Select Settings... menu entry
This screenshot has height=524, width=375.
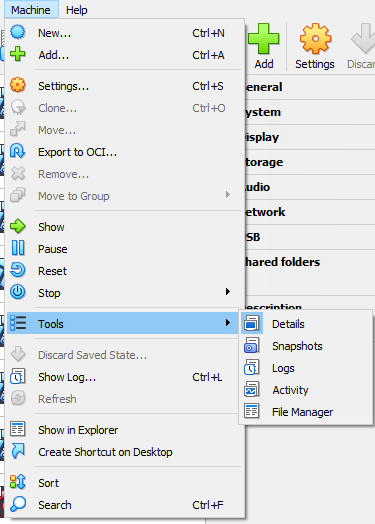pos(124,86)
